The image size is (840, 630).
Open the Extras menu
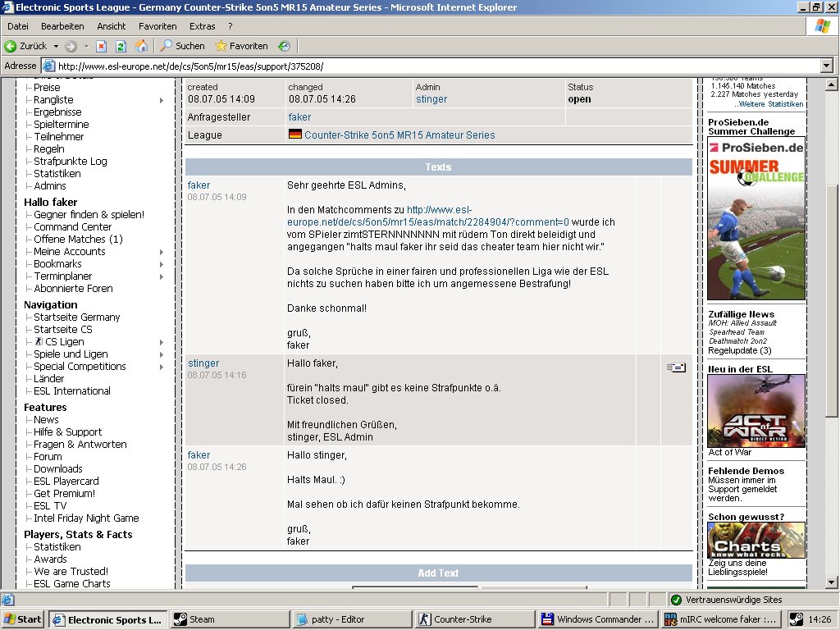tap(202, 26)
